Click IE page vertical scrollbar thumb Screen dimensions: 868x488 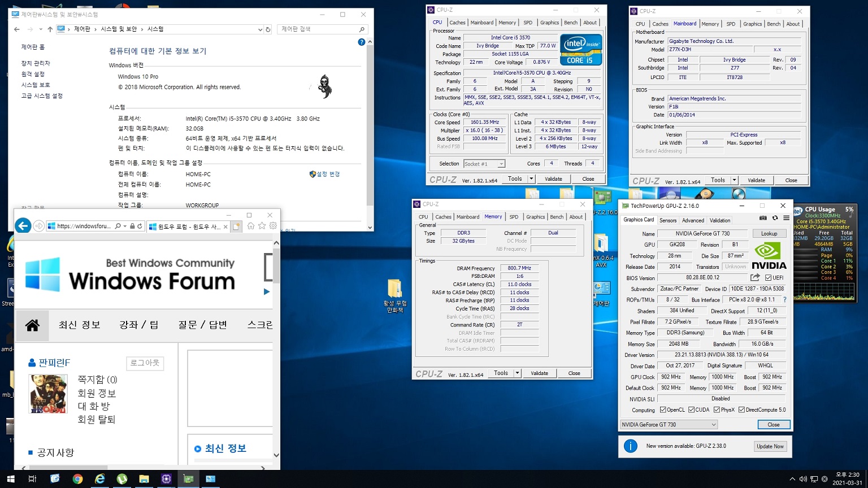[276, 265]
